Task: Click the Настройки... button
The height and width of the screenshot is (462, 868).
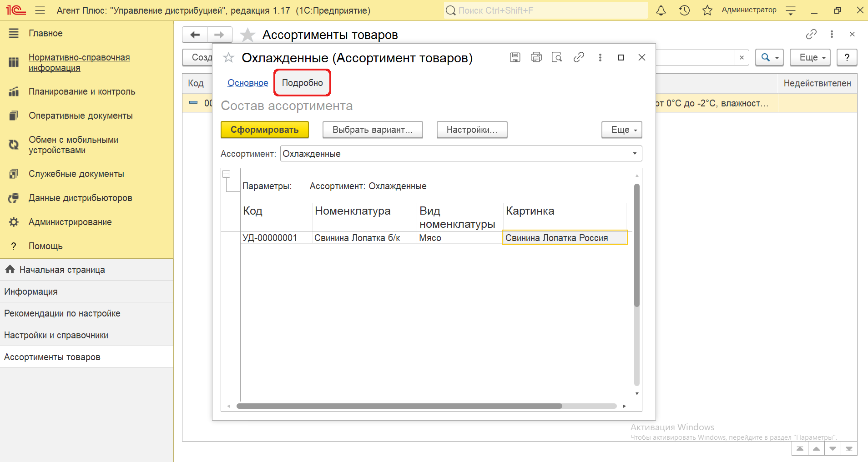Action: tap(472, 130)
